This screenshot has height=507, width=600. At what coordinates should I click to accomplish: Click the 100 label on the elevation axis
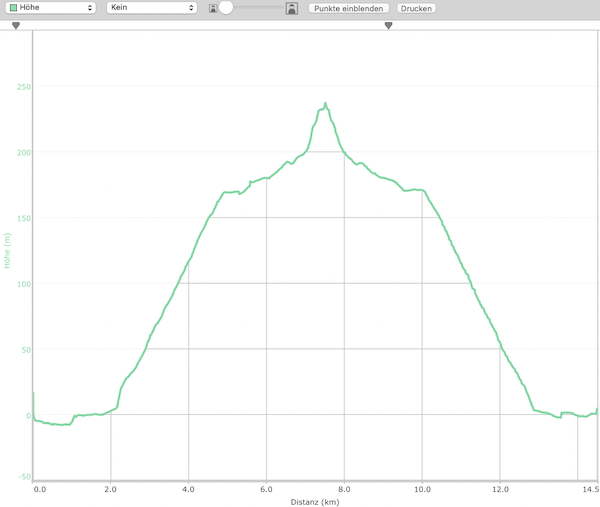pyautogui.click(x=23, y=284)
